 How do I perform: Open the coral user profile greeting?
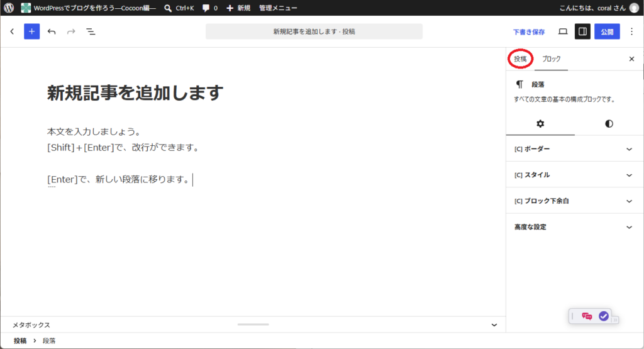(x=592, y=8)
